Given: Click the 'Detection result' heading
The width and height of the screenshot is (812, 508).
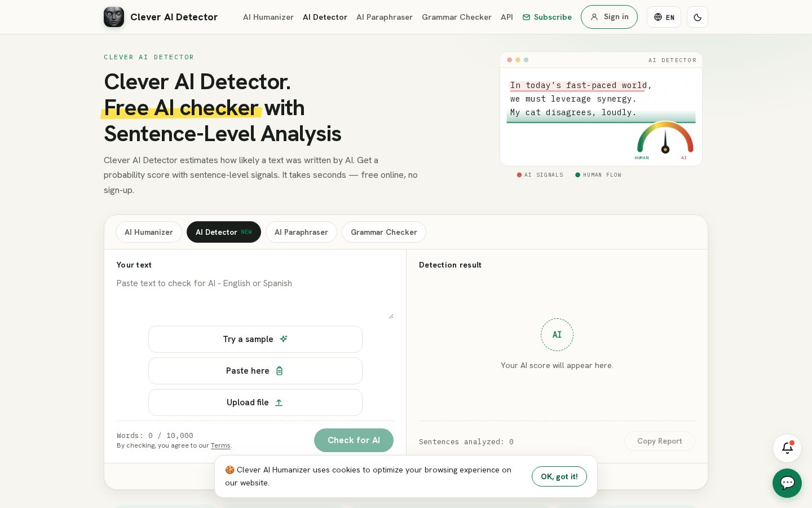Looking at the screenshot, I should point(450,265).
